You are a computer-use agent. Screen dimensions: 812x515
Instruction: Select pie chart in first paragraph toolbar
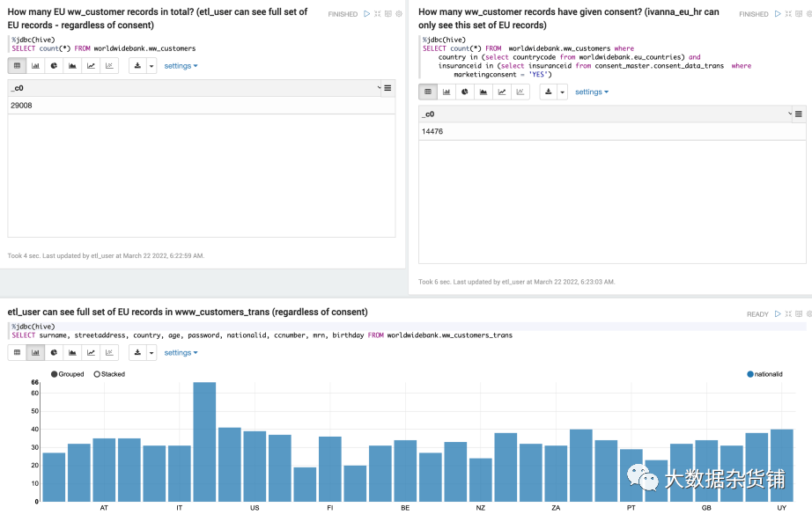[54, 66]
